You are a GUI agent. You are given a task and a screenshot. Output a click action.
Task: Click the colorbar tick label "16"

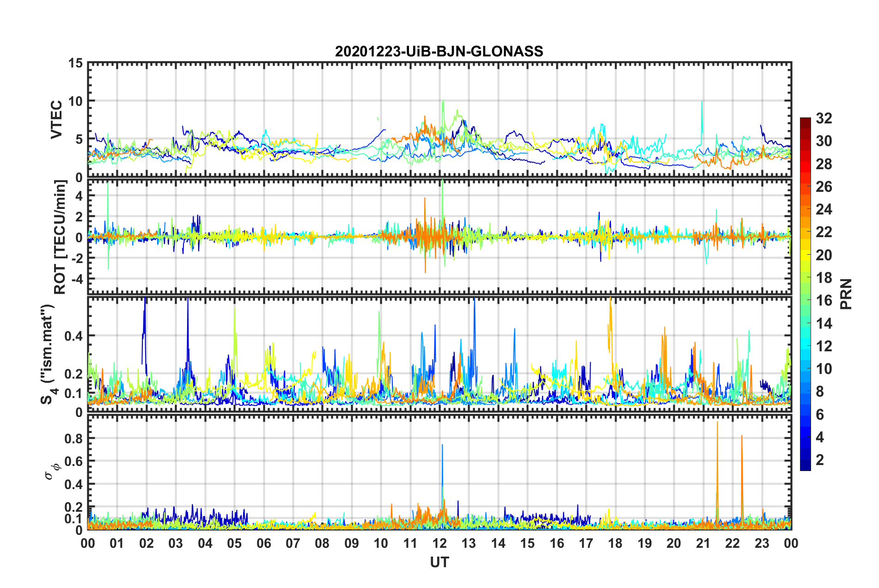click(x=824, y=300)
